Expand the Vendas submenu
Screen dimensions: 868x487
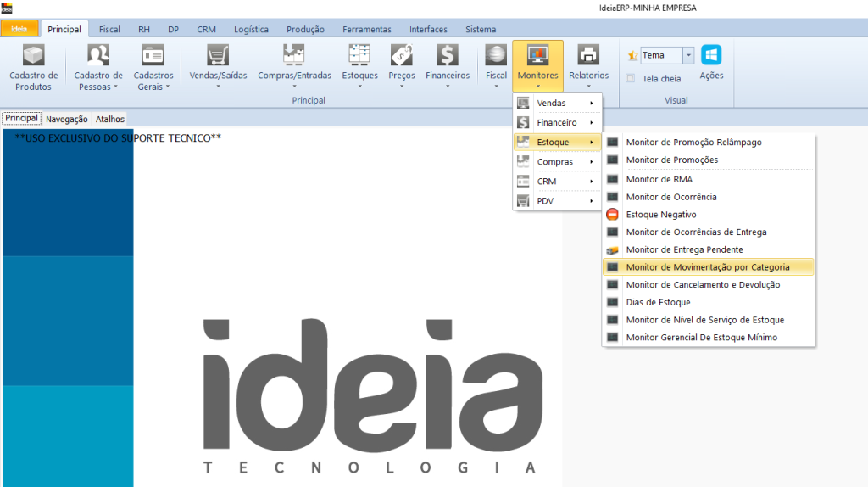coord(557,103)
